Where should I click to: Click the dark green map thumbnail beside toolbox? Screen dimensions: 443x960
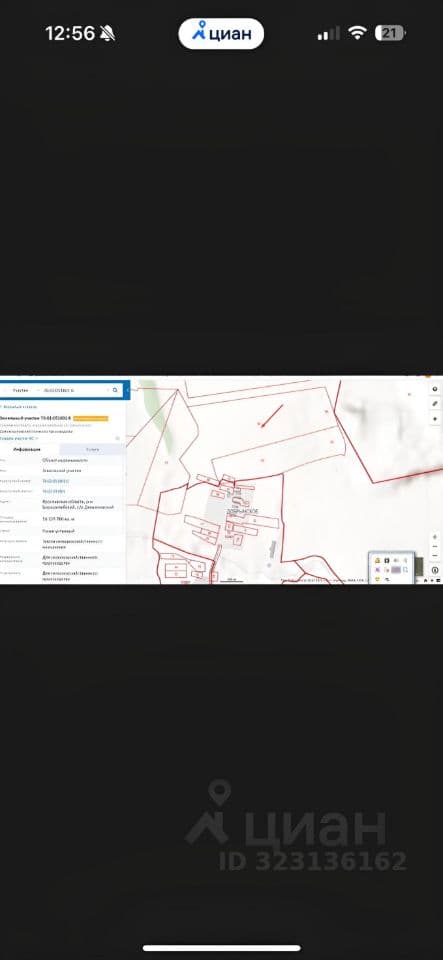coord(419,566)
